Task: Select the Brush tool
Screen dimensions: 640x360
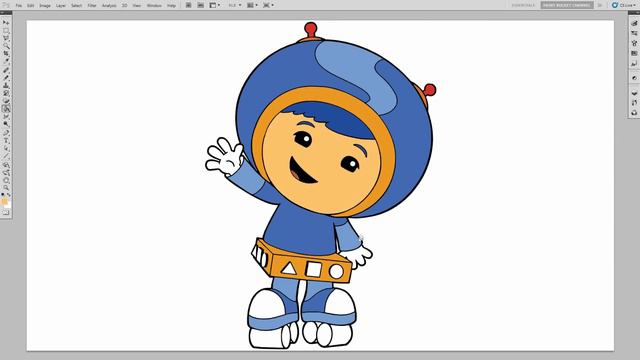Action: [x=6, y=78]
